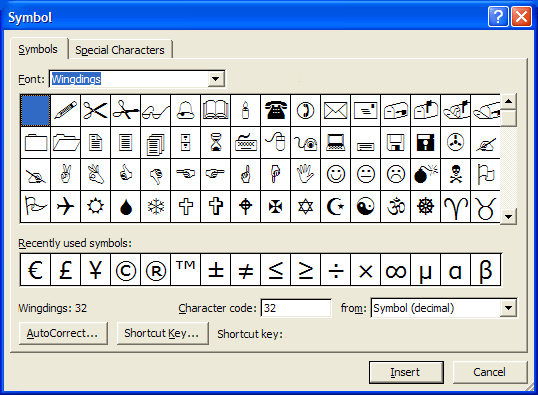Select the open book symbol

[x=215, y=111]
